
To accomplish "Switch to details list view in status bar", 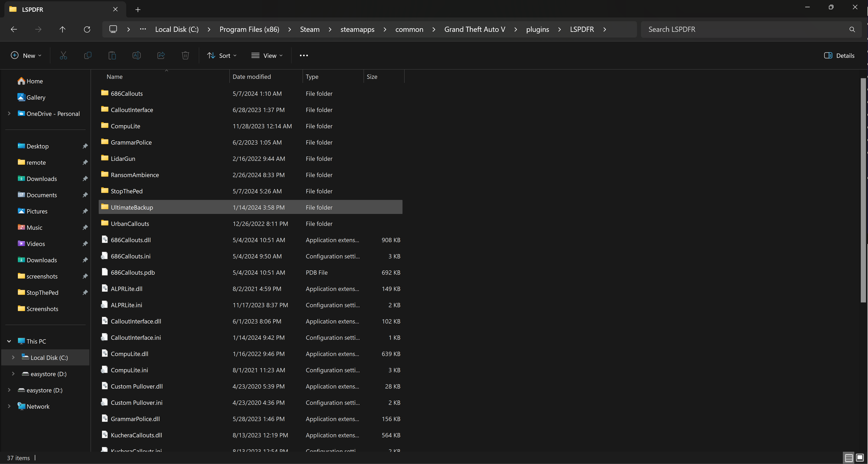I will coord(849,458).
